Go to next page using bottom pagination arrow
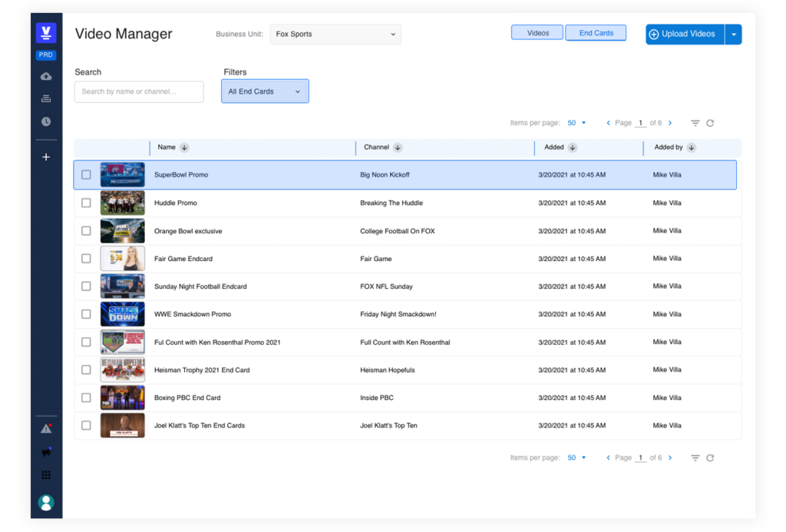 pos(670,458)
